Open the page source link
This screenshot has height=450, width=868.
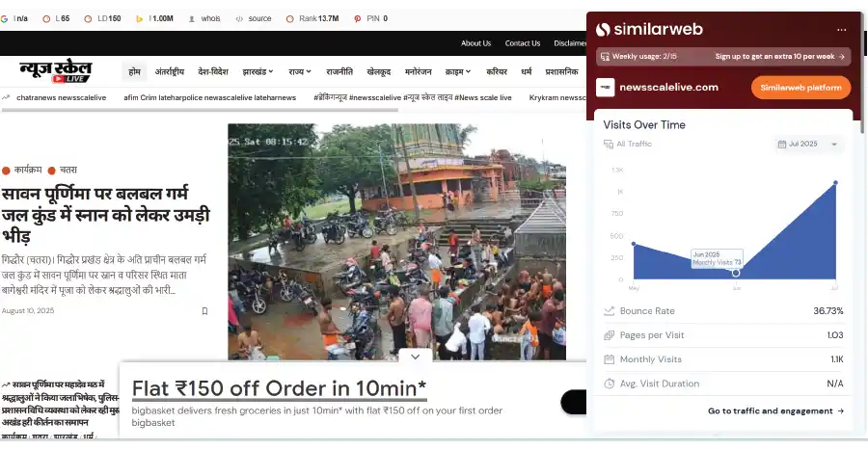click(254, 19)
